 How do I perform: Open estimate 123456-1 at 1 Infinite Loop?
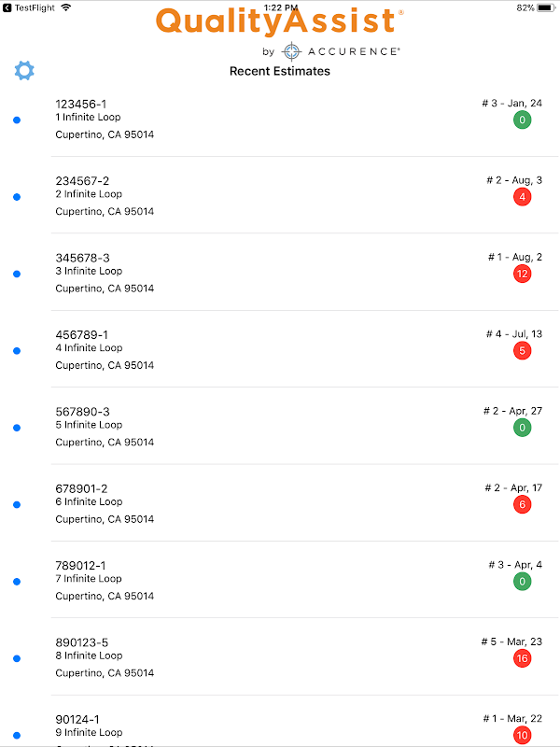(305, 120)
